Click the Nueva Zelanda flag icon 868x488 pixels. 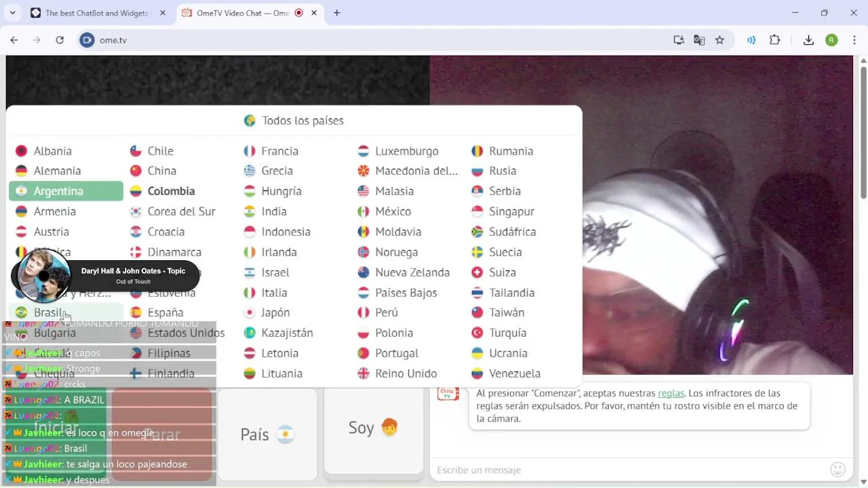[x=363, y=272]
